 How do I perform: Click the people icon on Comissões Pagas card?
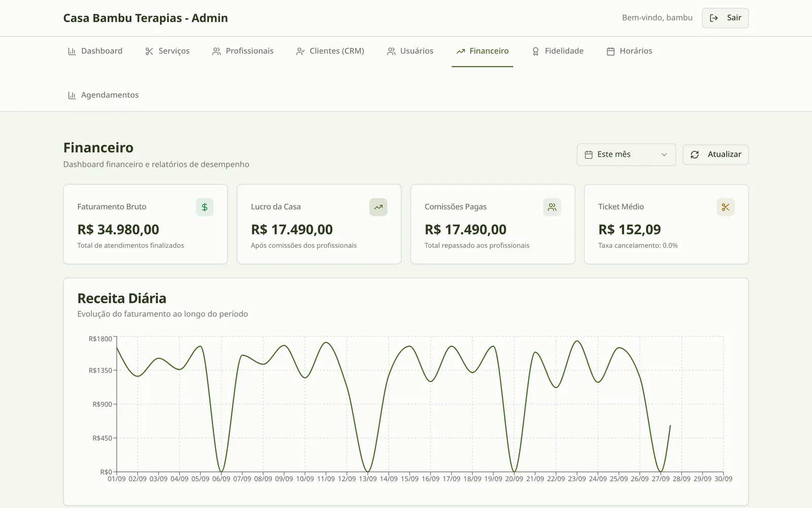click(552, 207)
